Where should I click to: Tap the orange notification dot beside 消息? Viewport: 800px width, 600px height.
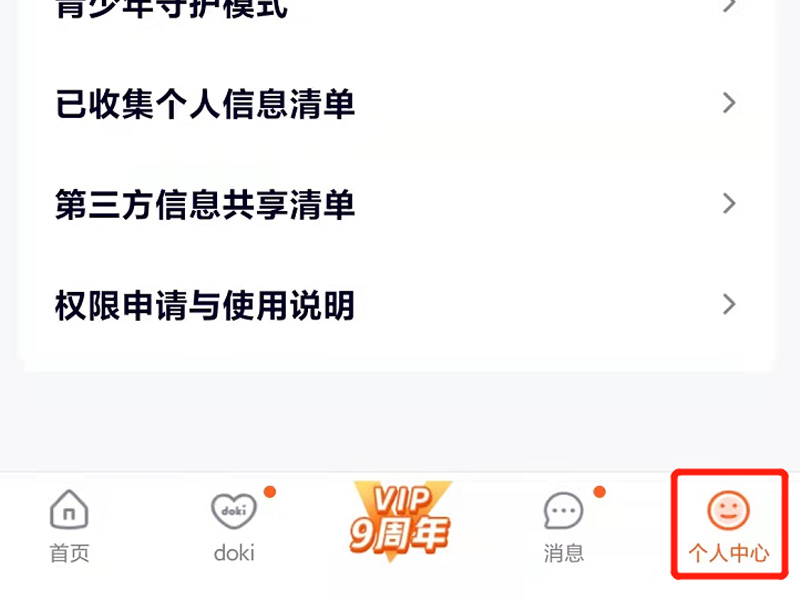[x=599, y=492]
